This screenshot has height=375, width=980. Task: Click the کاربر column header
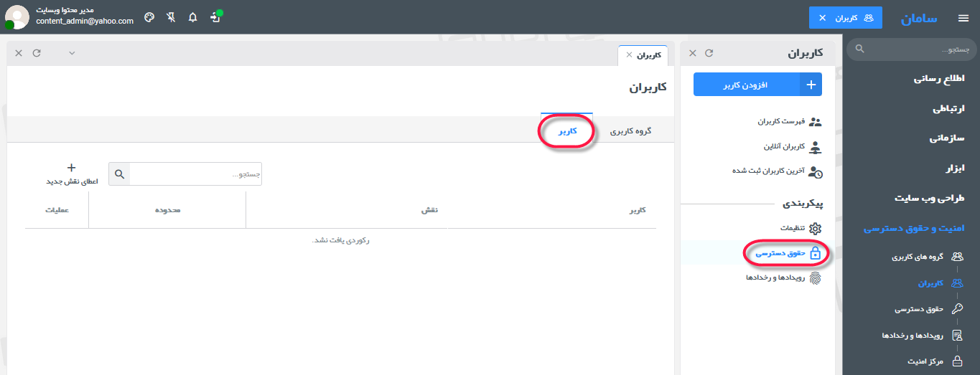(638, 210)
